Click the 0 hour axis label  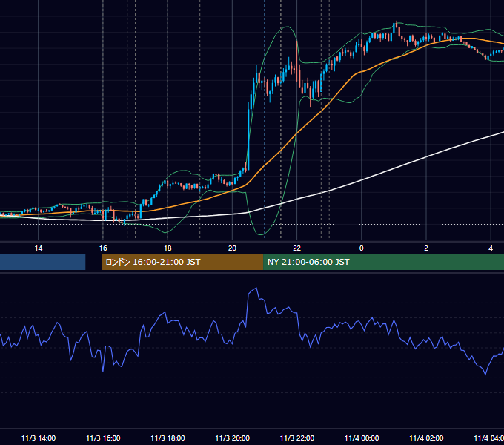pos(361,248)
